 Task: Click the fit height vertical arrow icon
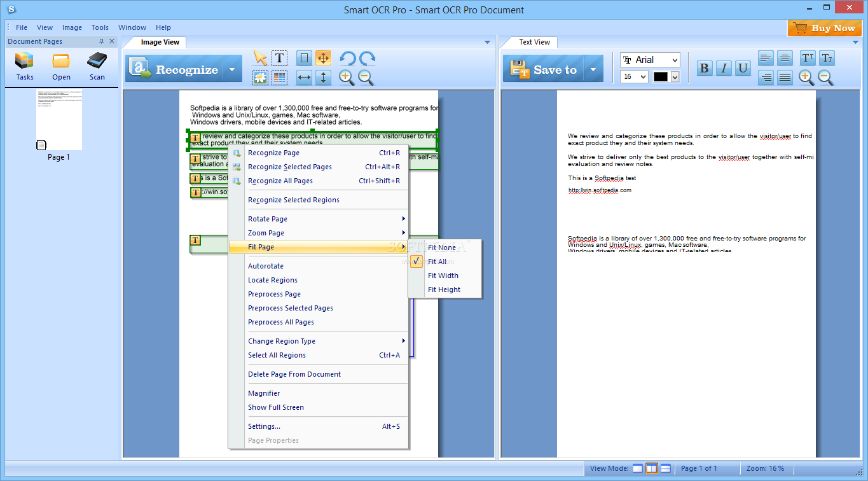323,78
